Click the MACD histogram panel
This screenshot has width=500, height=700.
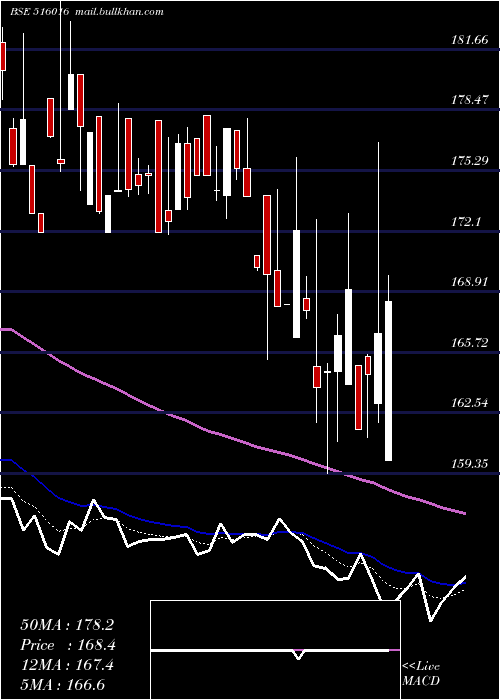[275, 650]
